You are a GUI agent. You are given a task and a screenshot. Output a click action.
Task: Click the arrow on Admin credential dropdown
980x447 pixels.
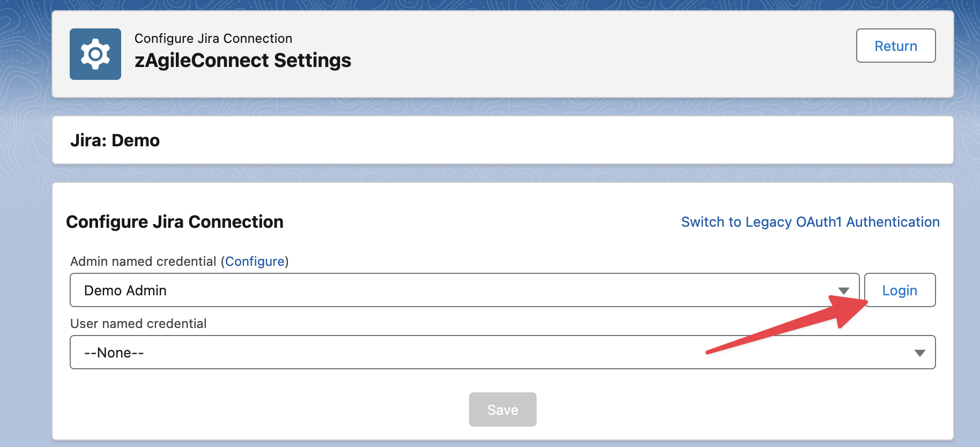(x=844, y=290)
